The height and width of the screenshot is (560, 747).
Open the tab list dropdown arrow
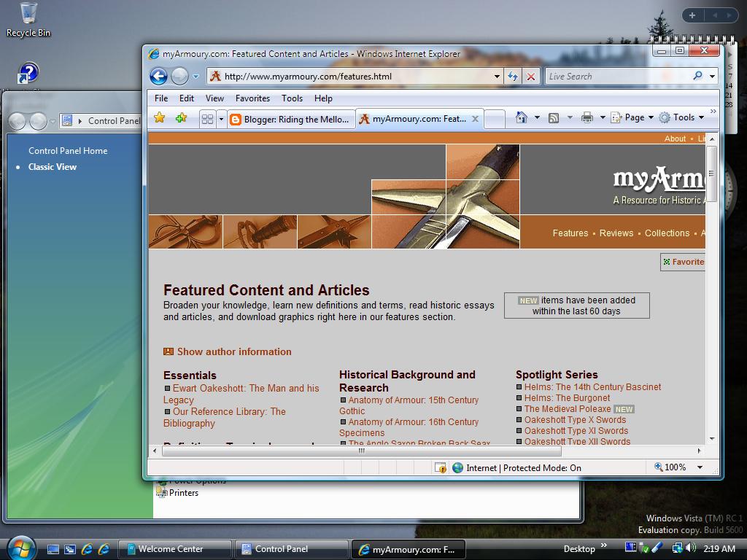point(221,119)
